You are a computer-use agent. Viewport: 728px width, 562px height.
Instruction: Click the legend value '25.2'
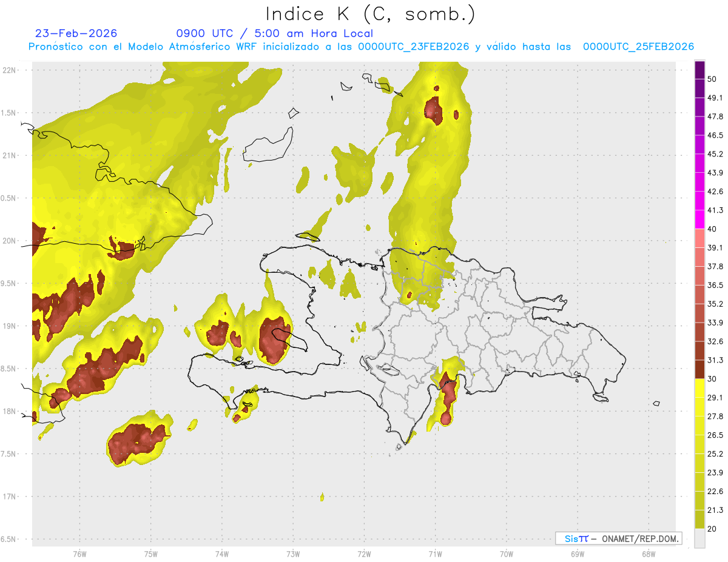(715, 454)
